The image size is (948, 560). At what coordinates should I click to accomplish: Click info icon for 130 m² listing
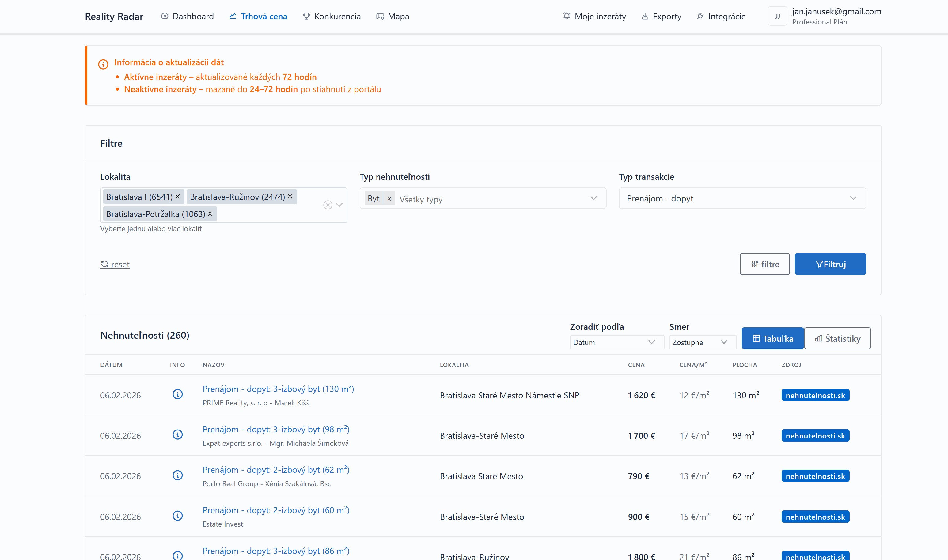tap(177, 394)
